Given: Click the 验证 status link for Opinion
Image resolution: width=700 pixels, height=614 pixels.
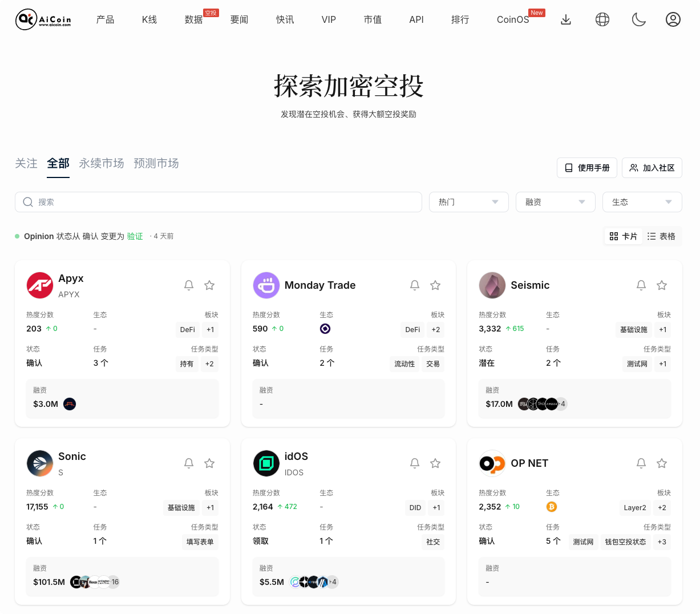Looking at the screenshot, I should 135,236.
